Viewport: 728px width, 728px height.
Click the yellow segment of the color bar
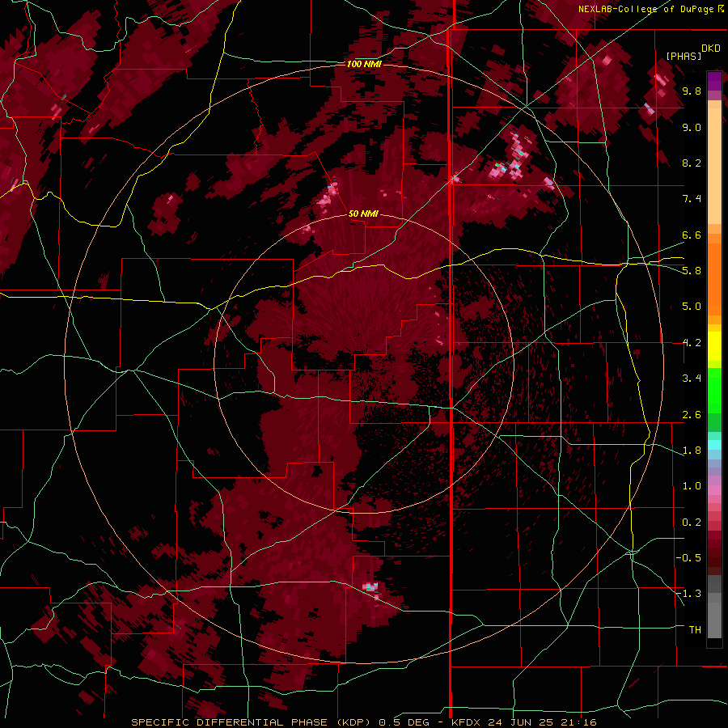point(714,346)
